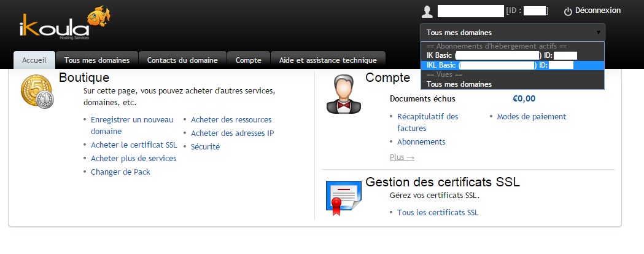This screenshot has height=254, width=644.
Task: Expand the Plus link under Compte
Action: (x=402, y=157)
